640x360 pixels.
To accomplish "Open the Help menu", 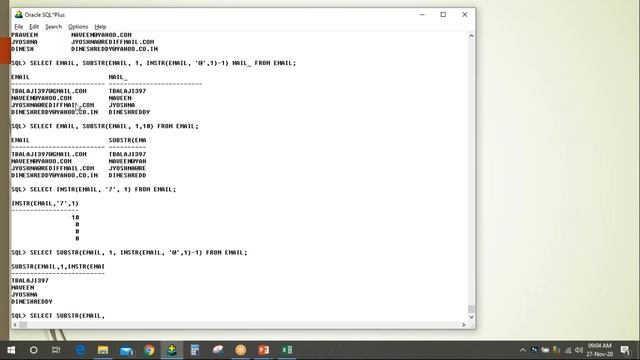I will pyautogui.click(x=100, y=27).
